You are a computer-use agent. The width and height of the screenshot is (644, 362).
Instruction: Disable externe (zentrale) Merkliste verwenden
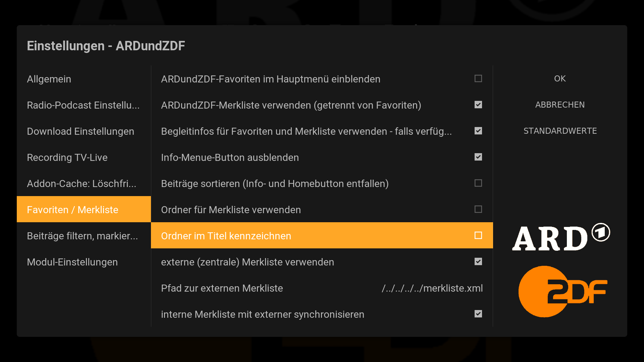coord(478,261)
